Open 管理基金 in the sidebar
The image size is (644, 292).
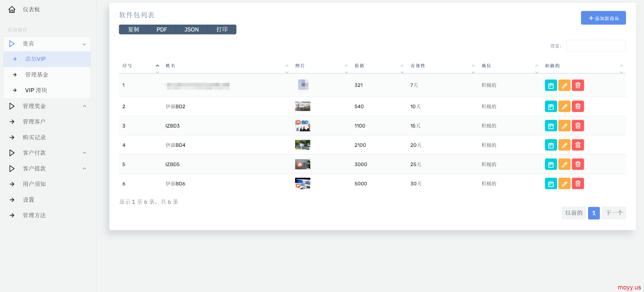[x=37, y=74]
